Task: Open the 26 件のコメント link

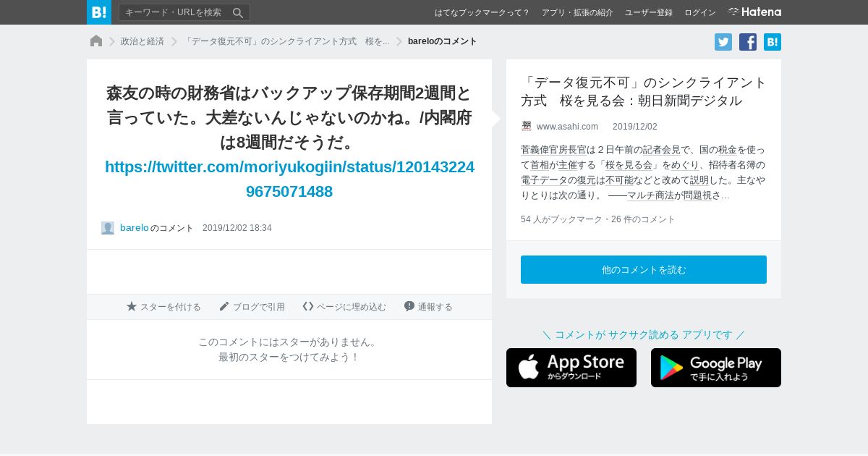Action: 644,219
